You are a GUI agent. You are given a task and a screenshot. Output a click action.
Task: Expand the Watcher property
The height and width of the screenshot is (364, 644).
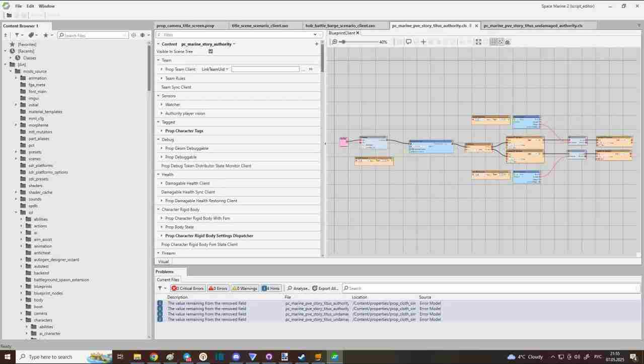point(162,104)
